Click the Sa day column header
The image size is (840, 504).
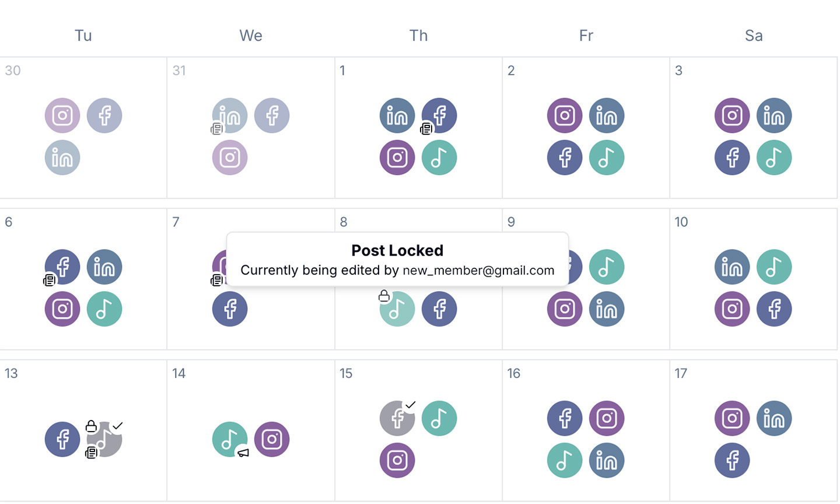click(753, 36)
